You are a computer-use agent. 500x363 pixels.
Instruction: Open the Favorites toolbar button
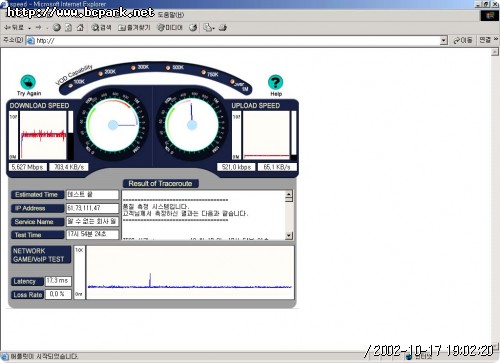click(134, 28)
